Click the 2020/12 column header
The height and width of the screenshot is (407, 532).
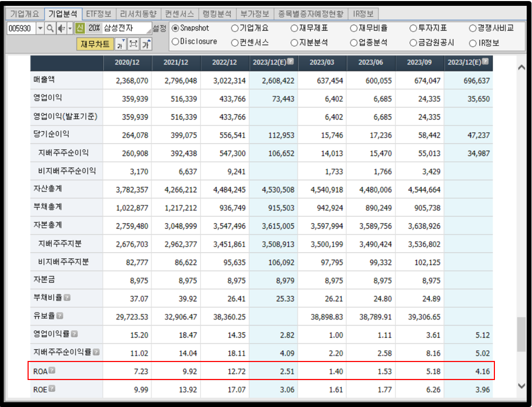[x=127, y=62]
